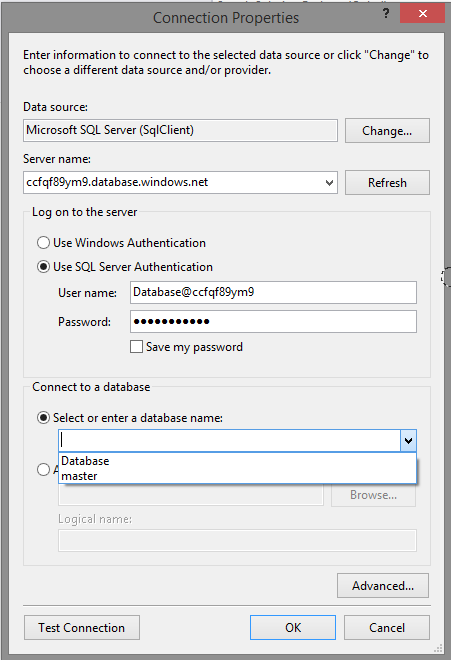Focus the Password field

[x=273, y=322]
